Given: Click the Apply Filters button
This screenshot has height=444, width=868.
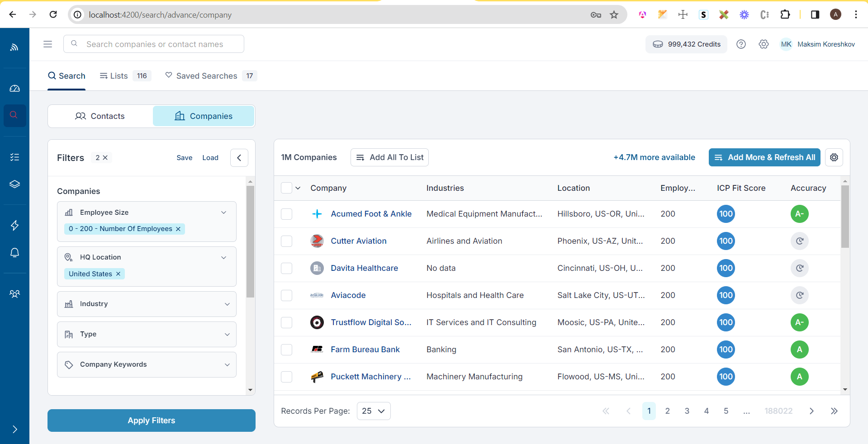Looking at the screenshot, I should [x=151, y=420].
